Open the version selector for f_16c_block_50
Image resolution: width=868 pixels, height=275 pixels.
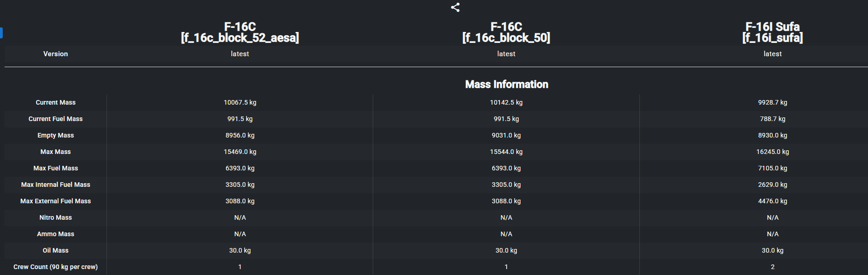coord(506,54)
